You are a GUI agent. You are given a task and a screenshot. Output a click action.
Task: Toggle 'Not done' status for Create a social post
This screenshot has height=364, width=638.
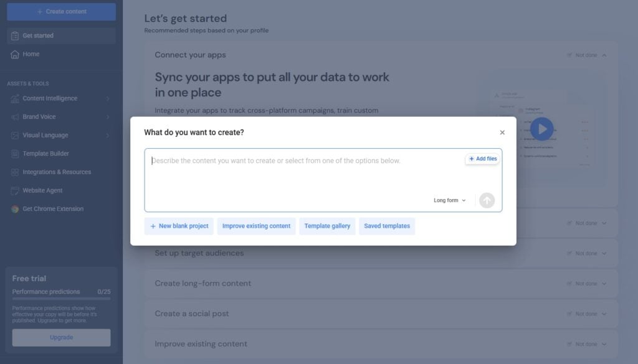pyautogui.click(x=586, y=314)
